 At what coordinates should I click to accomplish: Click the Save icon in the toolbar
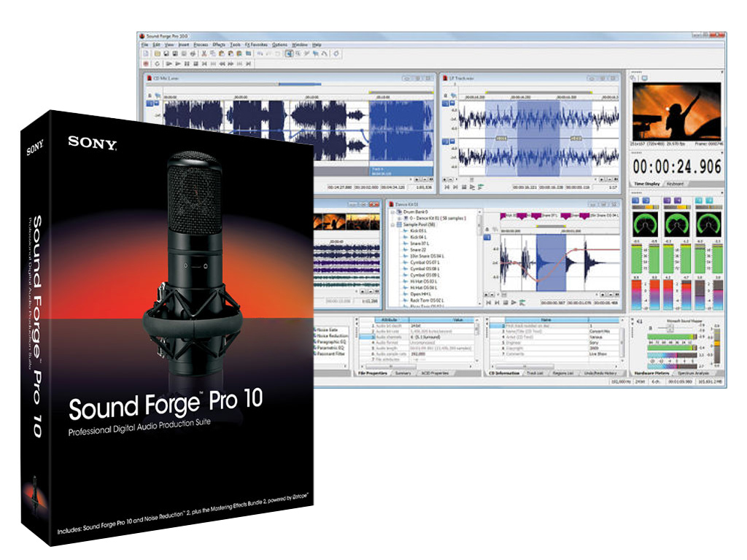point(166,54)
